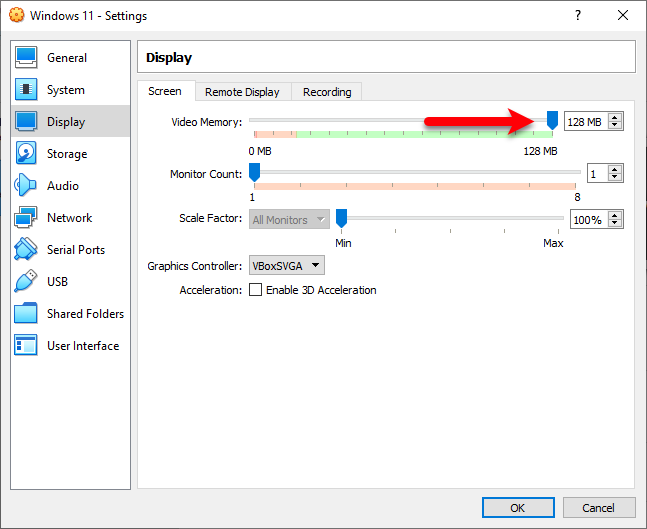
Task: Click the Video Memory slider handle
Action: pyautogui.click(x=553, y=120)
